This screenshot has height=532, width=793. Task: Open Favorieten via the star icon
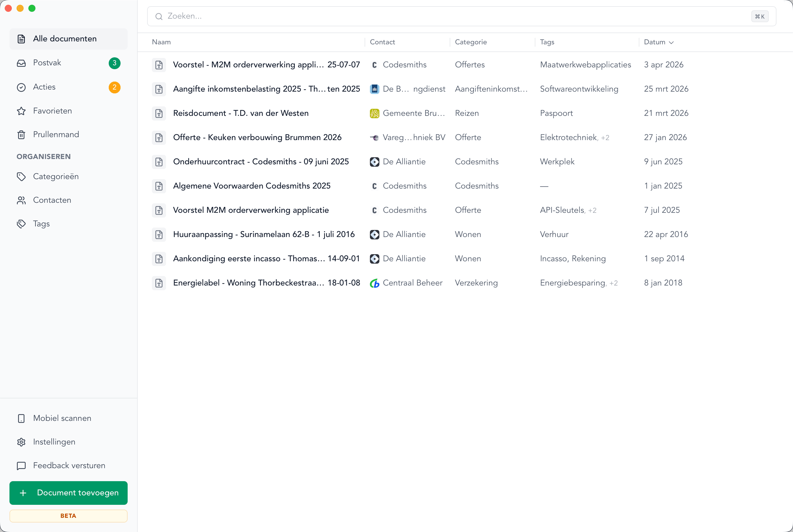coord(21,111)
